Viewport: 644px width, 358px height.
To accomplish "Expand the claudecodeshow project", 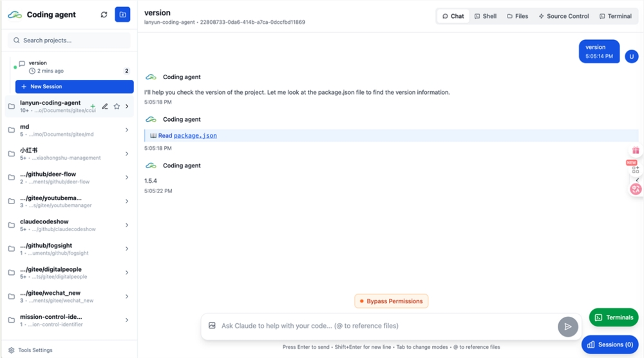I will point(127,225).
